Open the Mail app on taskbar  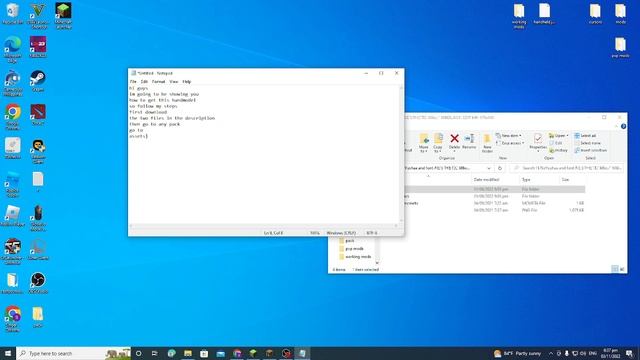(220, 353)
